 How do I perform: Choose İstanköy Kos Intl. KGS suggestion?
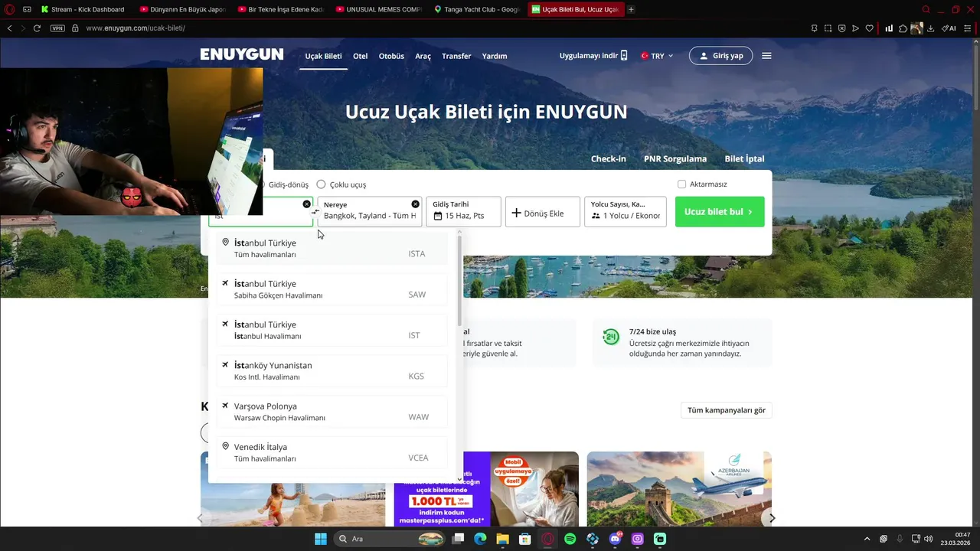[x=332, y=370]
